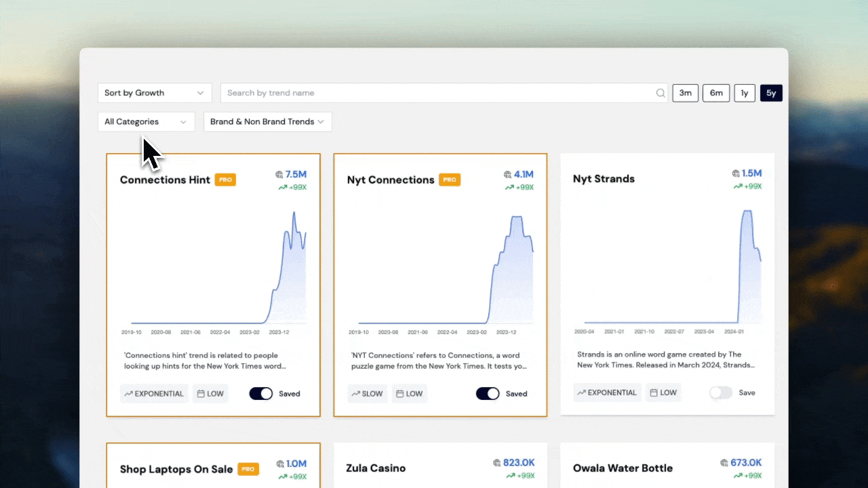The width and height of the screenshot is (868, 488).
Task: Click Connections Hint search volume icon
Action: pos(279,175)
